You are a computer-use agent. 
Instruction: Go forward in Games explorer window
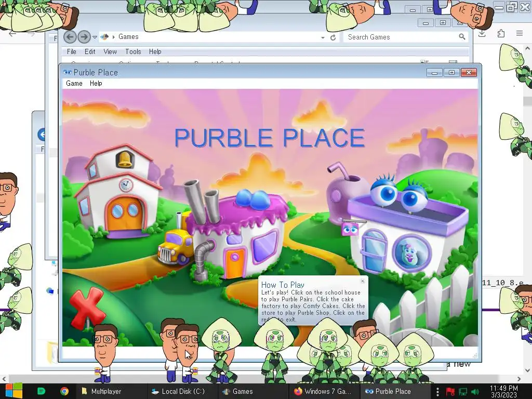pyautogui.click(x=84, y=37)
